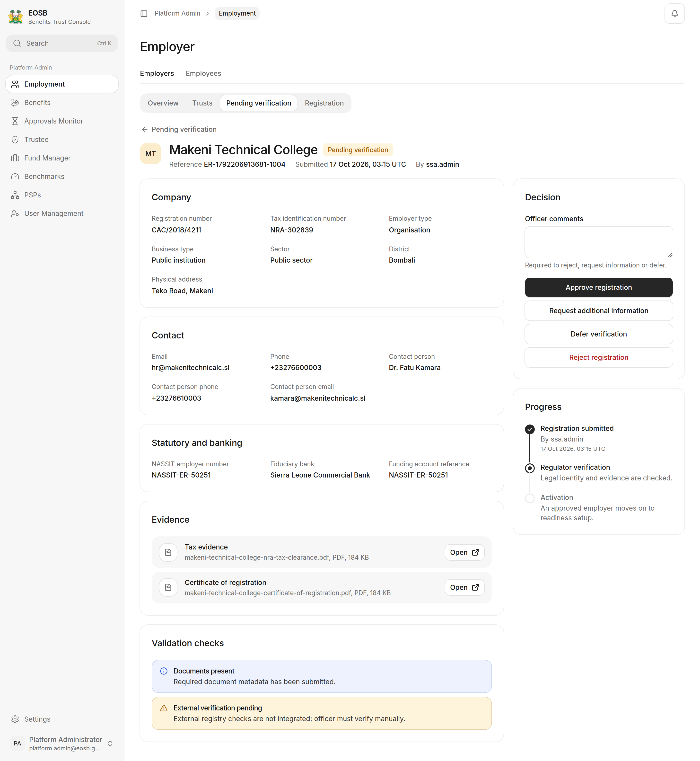Click the Employment breadcrumb chip
The height and width of the screenshot is (761, 700).
(x=237, y=14)
